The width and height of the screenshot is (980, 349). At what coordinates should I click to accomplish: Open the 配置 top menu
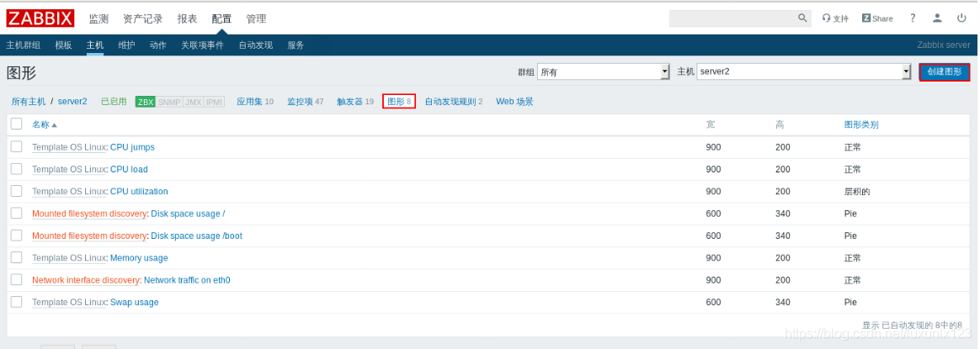tap(221, 19)
